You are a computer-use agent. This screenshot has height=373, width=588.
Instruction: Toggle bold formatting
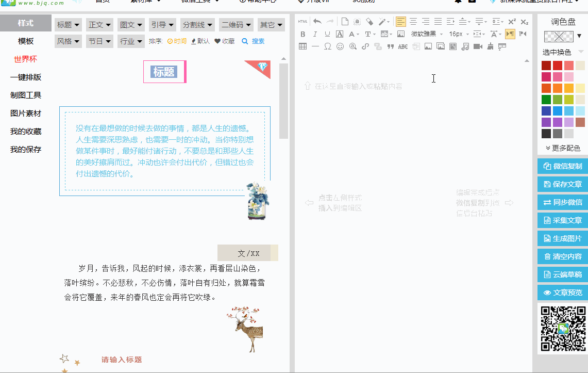[303, 34]
